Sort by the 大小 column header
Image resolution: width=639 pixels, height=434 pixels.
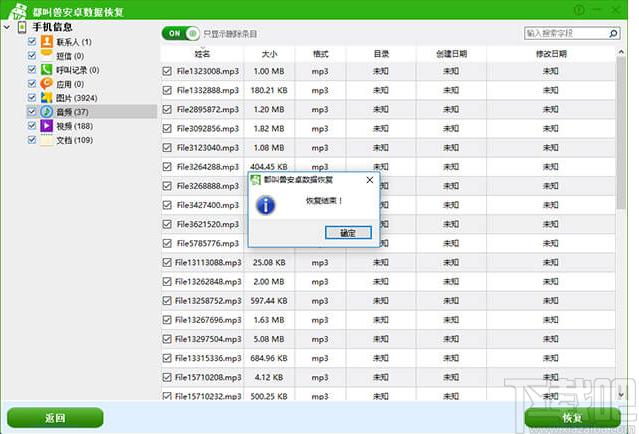pyautogui.click(x=269, y=53)
